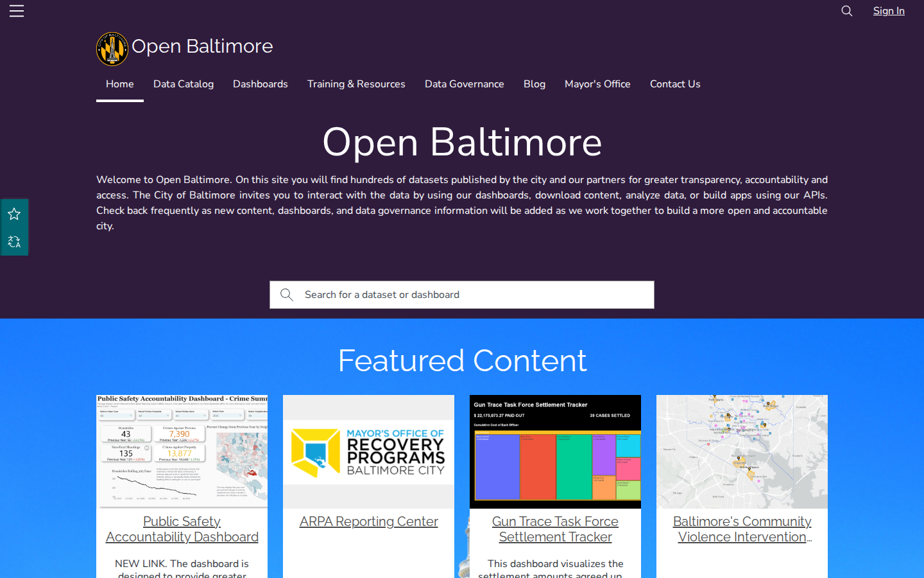
Task: Open the Contact Us menu item
Action: click(675, 84)
